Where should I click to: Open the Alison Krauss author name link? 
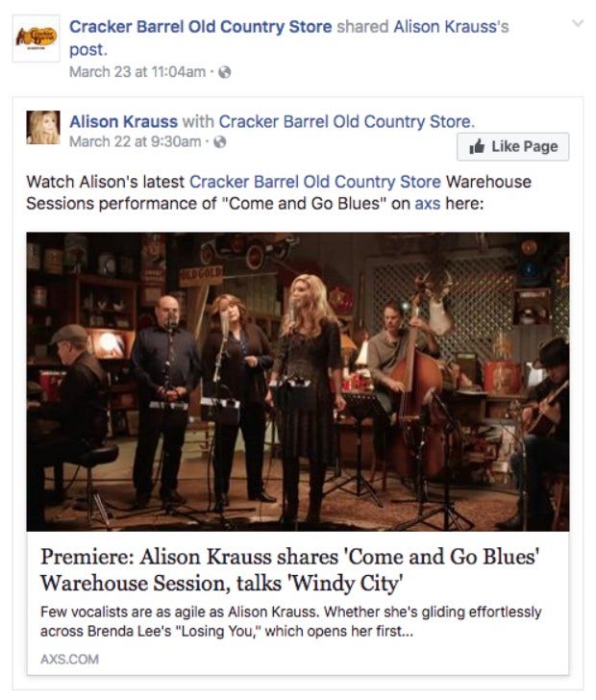click(124, 121)
